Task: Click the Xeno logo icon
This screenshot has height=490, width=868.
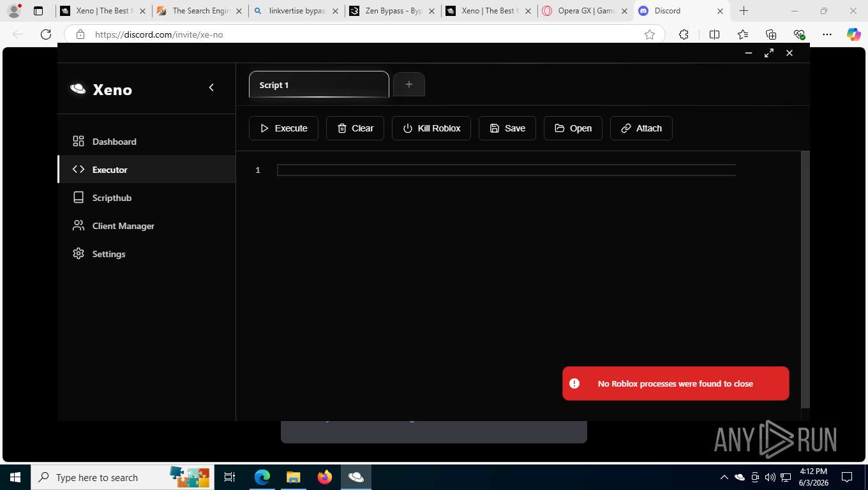Action: 78,89
